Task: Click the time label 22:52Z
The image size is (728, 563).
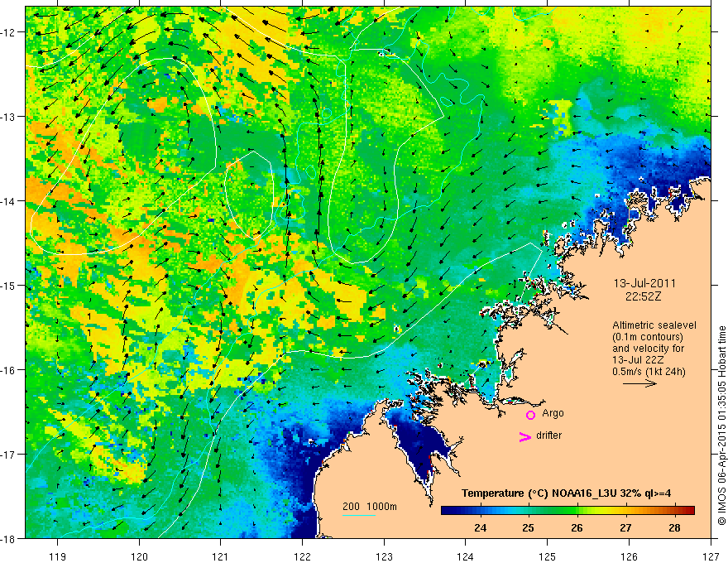Action: point(643,296)
